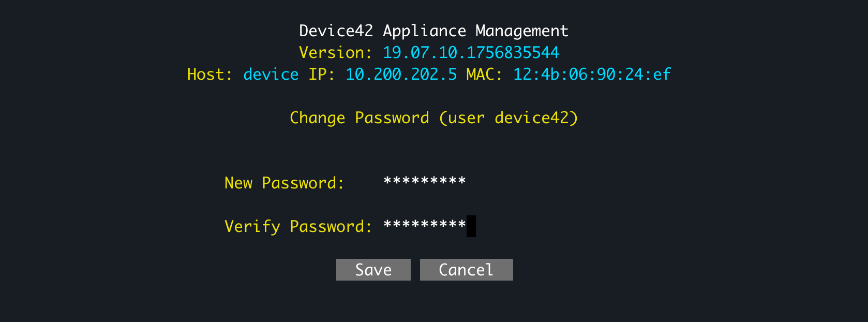Image resolution: width=868 pixels, height=322 pixels.
Task: Click the New Password label
Action: [283, 182]
